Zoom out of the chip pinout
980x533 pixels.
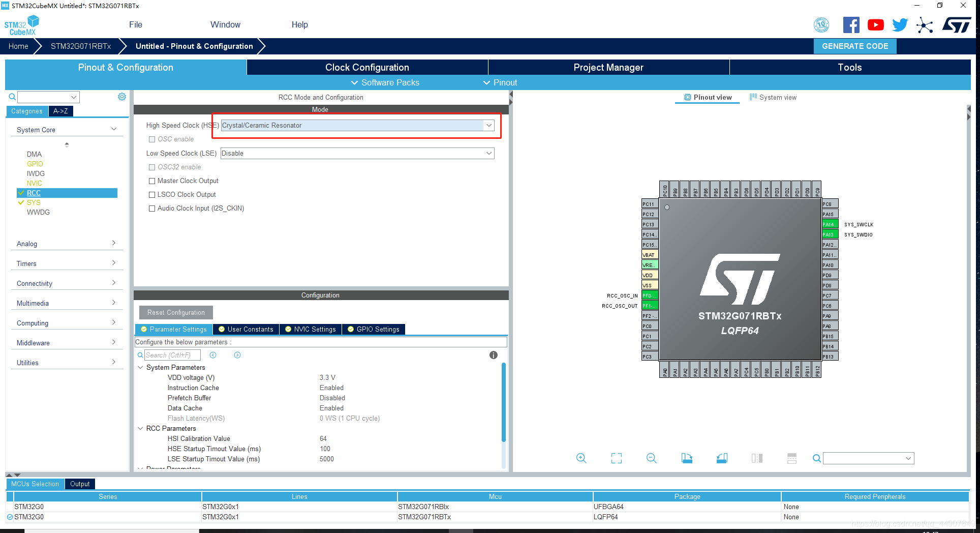coord(652,458)
